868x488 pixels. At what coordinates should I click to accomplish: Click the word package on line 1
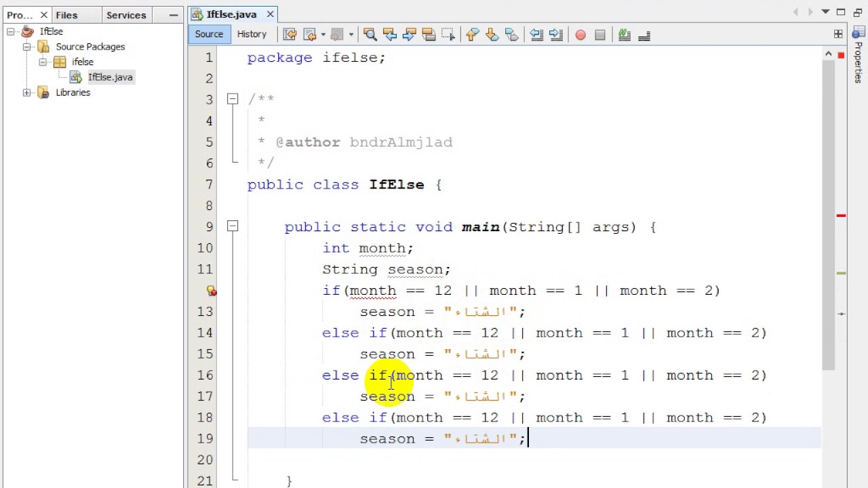coord(280,58)
